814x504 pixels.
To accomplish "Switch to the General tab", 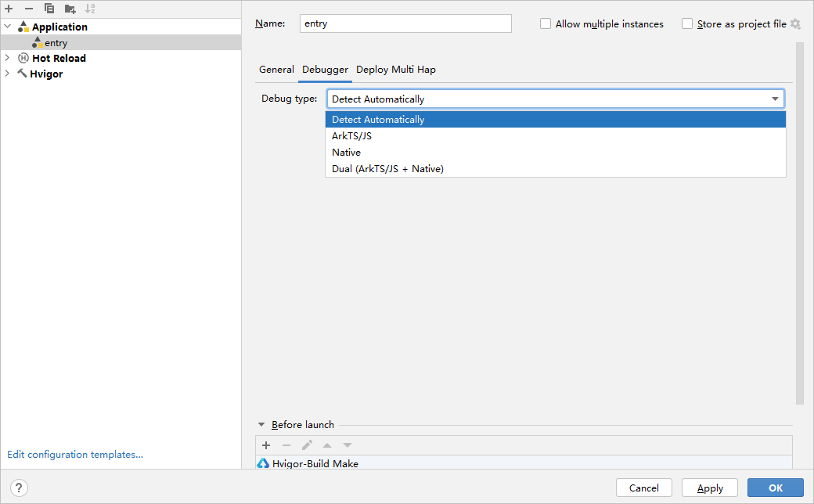I will (x=276, y=70).
